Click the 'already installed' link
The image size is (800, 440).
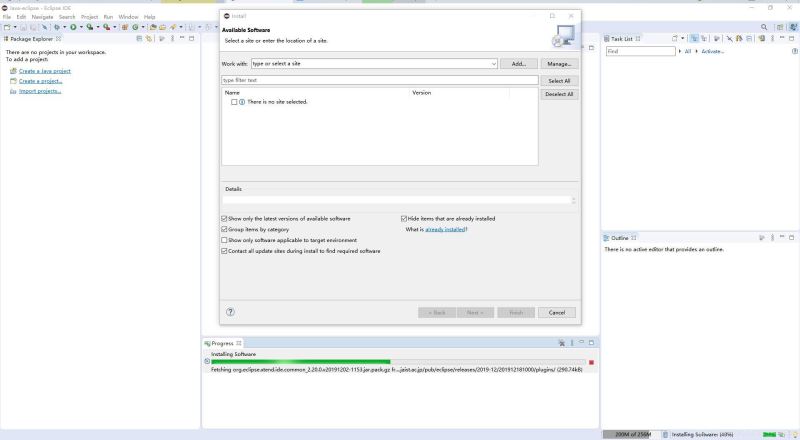tap(445, 230)
